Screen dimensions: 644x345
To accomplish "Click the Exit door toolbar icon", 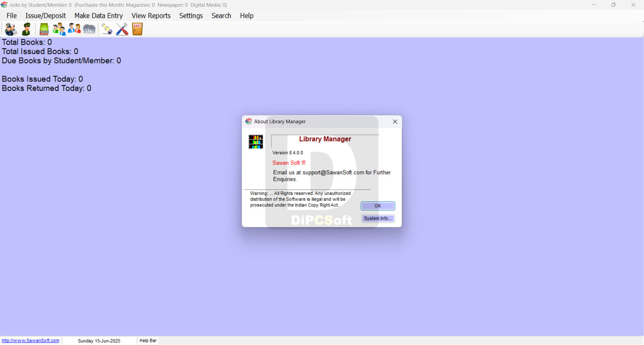I will pyautogui.click(x=137, y=29).
